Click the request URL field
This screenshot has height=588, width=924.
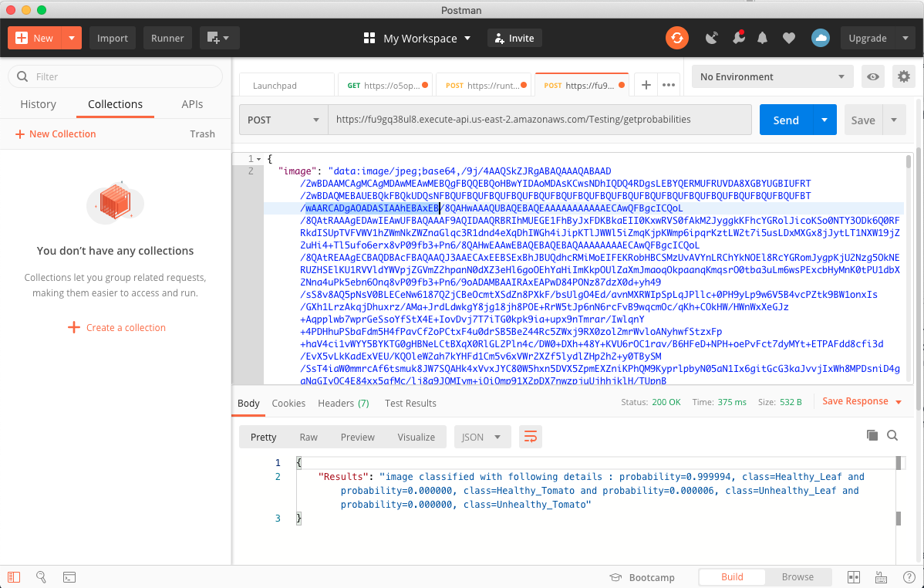[540, 120]
